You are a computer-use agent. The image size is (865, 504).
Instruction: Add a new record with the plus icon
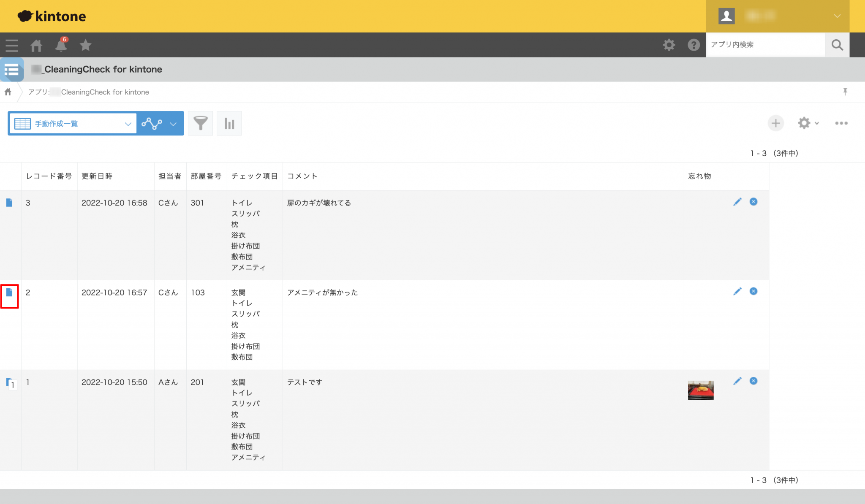775,123
